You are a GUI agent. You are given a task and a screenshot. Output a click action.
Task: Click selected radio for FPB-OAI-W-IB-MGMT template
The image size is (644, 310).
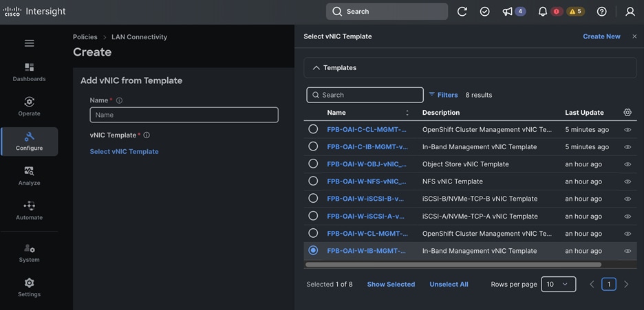tap(313, 250)
